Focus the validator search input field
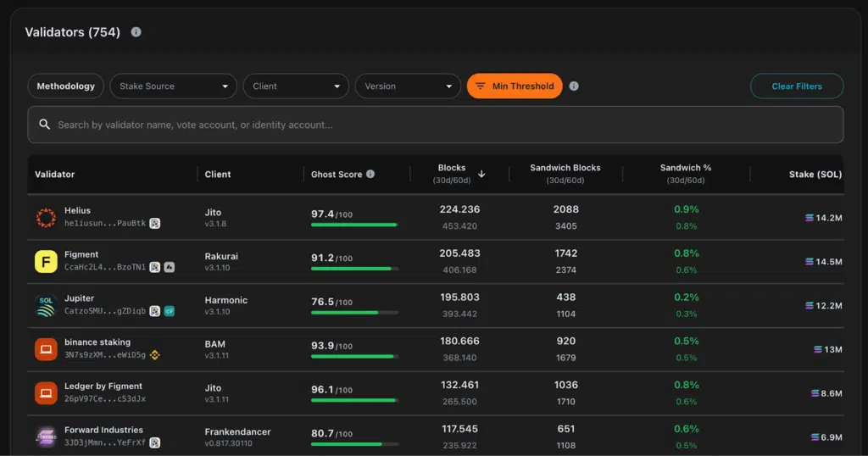The width and height of the screenshot is (868, 456). coord(436,125)
